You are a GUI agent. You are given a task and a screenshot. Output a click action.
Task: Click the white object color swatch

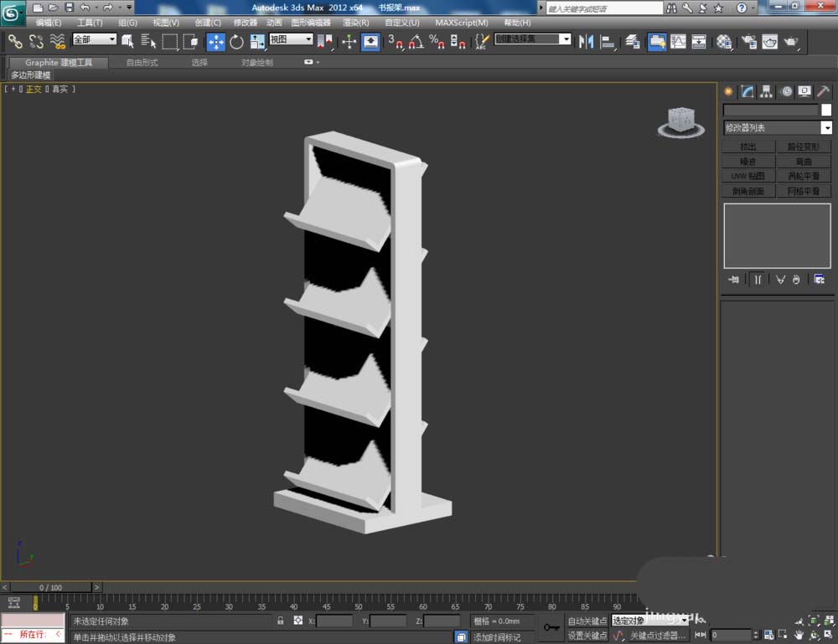pyautogui.click(x=826, y=110)
